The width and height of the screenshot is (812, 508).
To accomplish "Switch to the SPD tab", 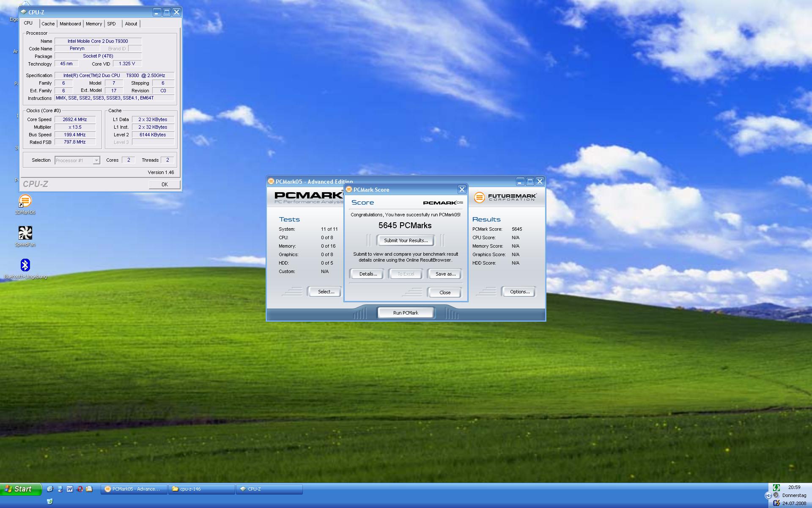I will (111, 24).
